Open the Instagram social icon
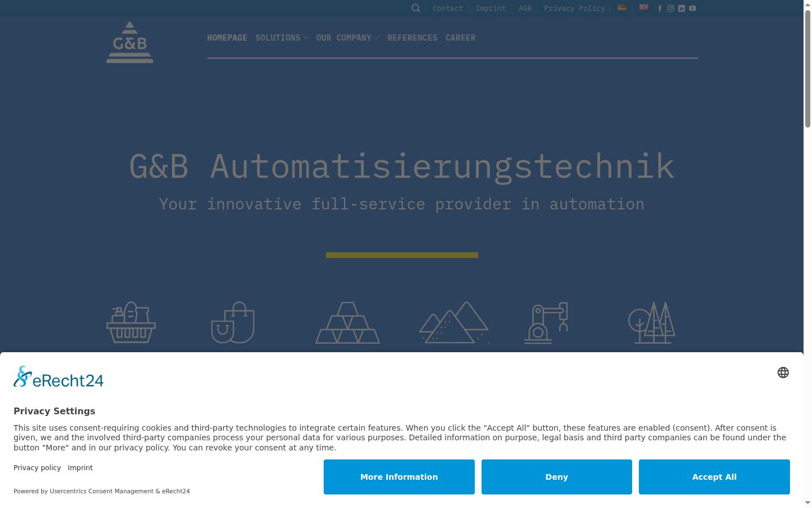 (x=670, y=8)
